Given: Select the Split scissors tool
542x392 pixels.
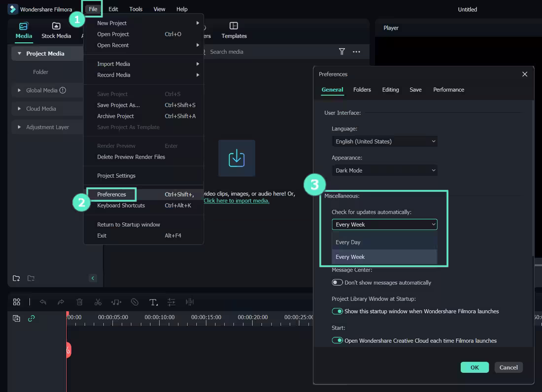Looking at the screenshot, I should point(98,302).
